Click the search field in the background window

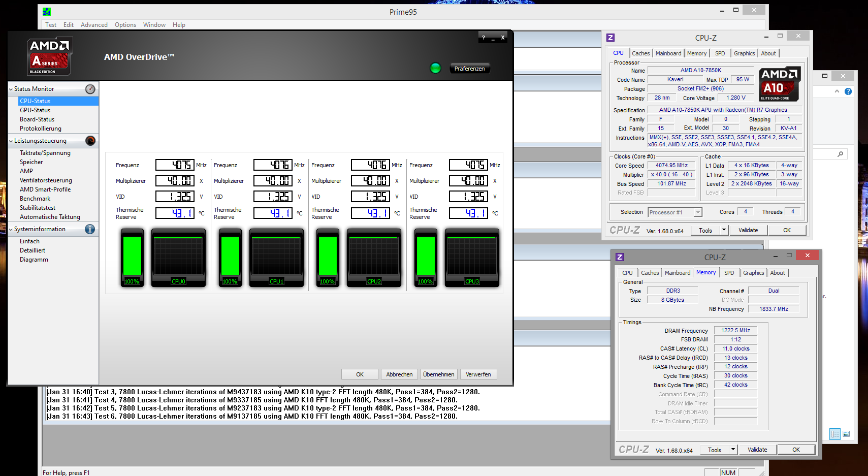click(x=830, y=154)
